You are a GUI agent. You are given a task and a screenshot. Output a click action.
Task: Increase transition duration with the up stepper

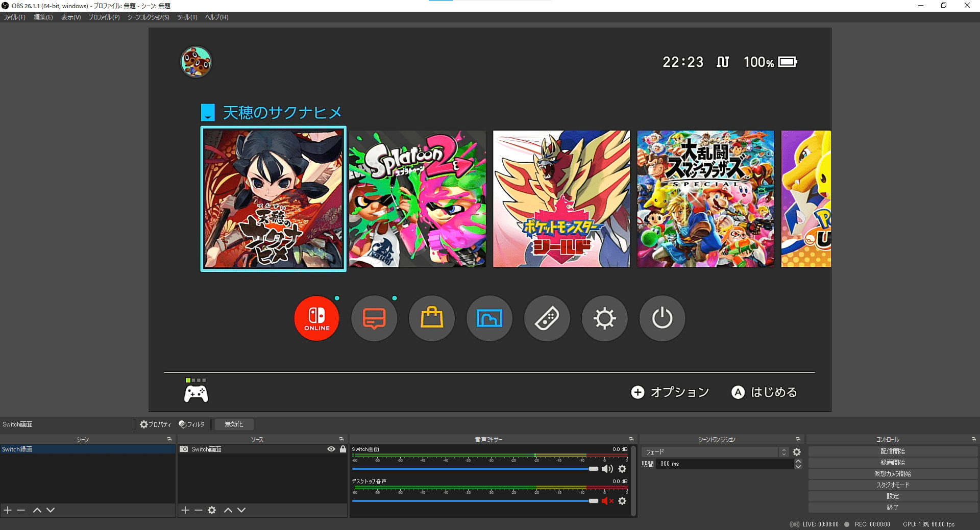(798, 461)
